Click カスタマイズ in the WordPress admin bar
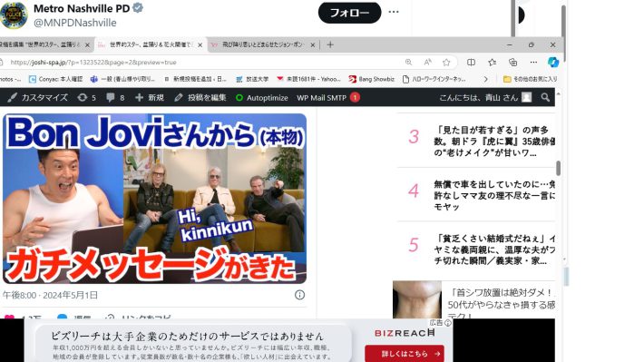 (37, 98)
